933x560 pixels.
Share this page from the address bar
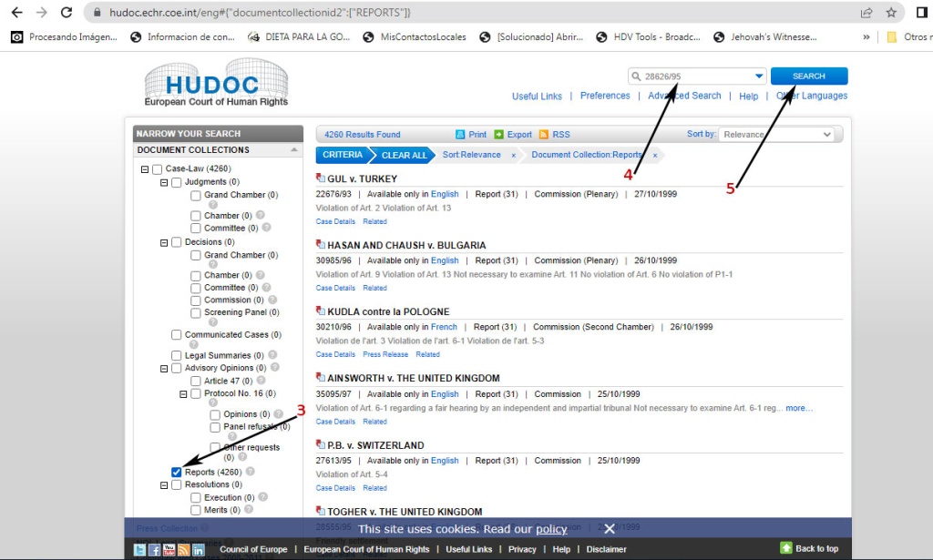click(866, 13)
